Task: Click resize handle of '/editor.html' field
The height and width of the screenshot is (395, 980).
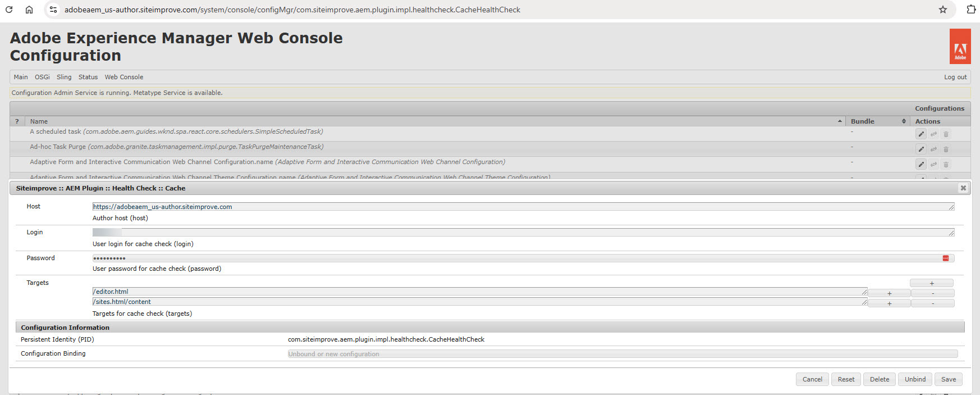Action: click(x=864, y=292)
